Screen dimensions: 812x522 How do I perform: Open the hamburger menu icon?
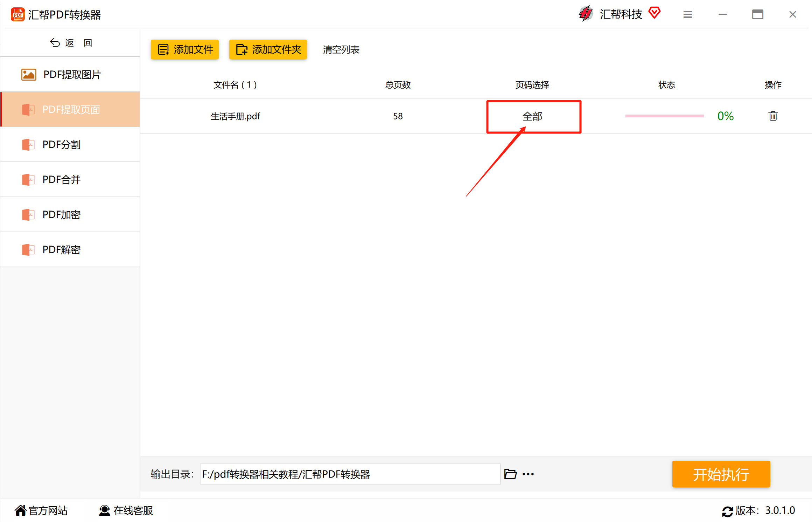click(687, 14)
